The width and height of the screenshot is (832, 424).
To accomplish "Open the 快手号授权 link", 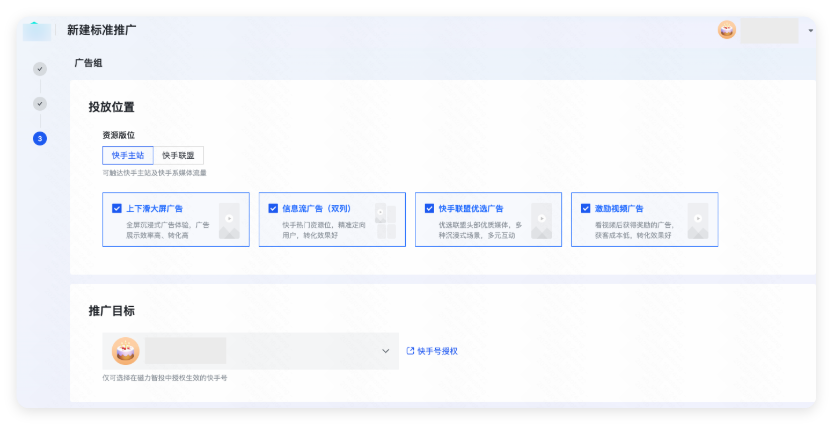I will (437, 351).
